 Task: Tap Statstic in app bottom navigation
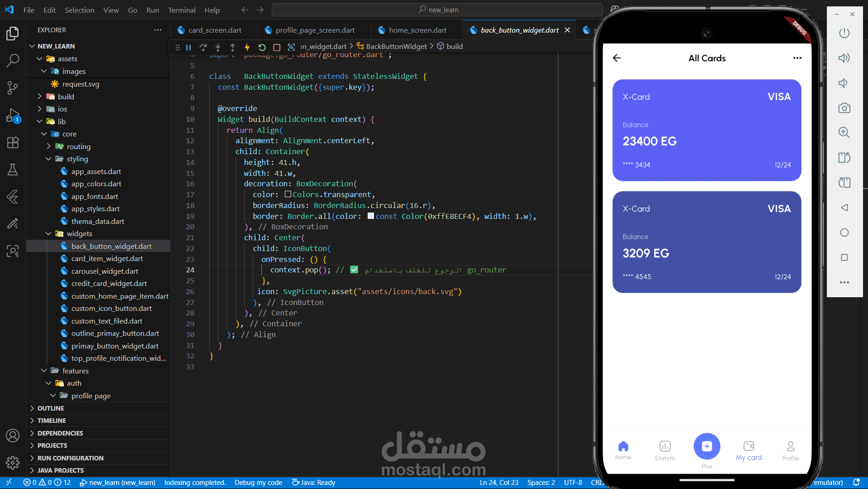665,451
